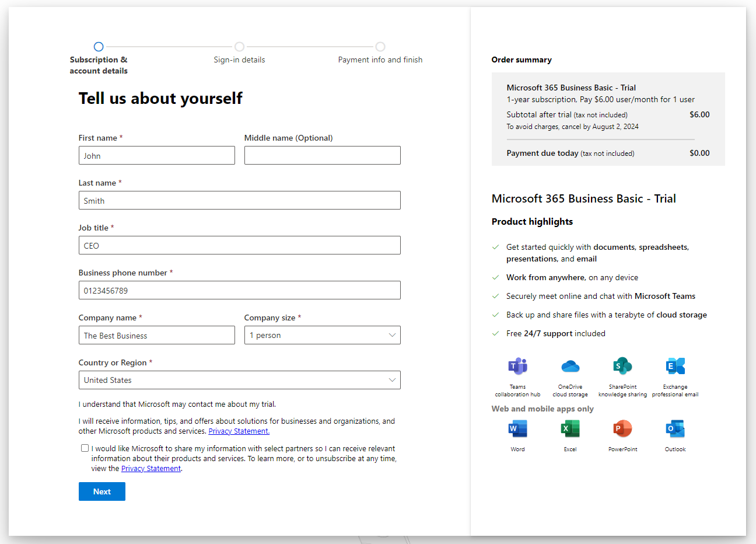756x544 pixels.
Task: Click the Job title field
Action: [239, 245]
